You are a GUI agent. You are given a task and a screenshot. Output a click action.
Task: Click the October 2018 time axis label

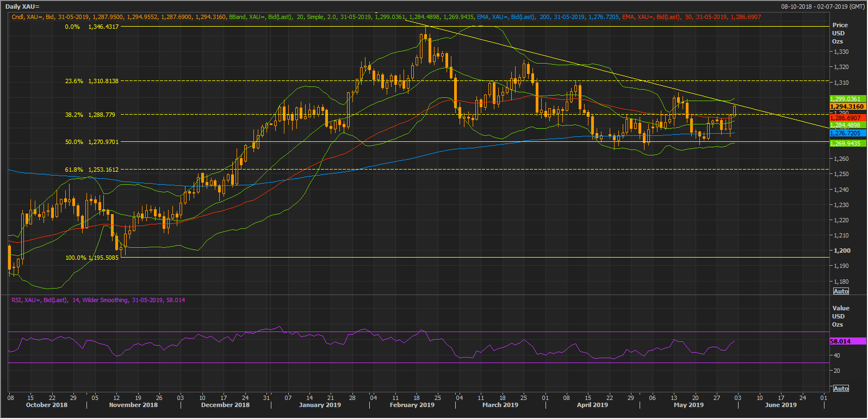click(x=47, y=405)
